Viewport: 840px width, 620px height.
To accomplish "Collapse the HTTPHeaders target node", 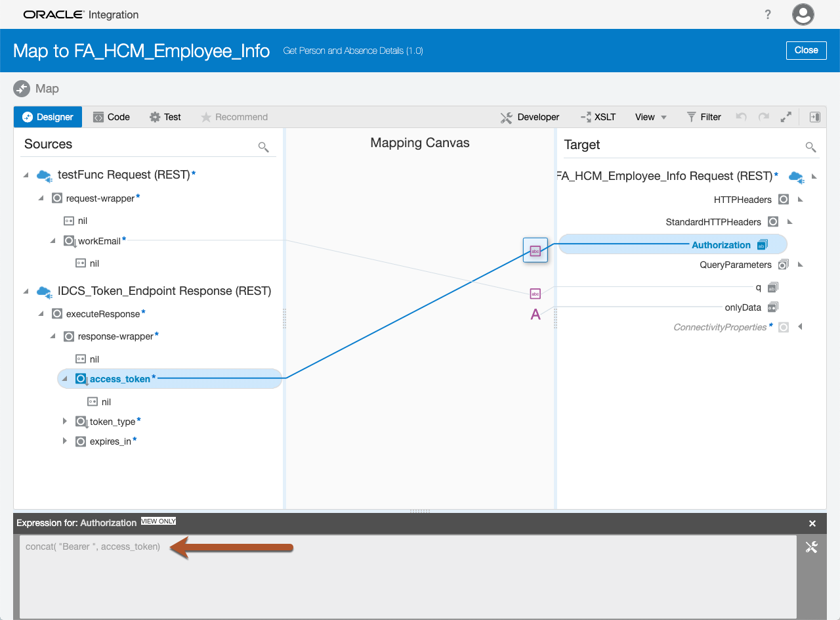I will coord(800,199).
